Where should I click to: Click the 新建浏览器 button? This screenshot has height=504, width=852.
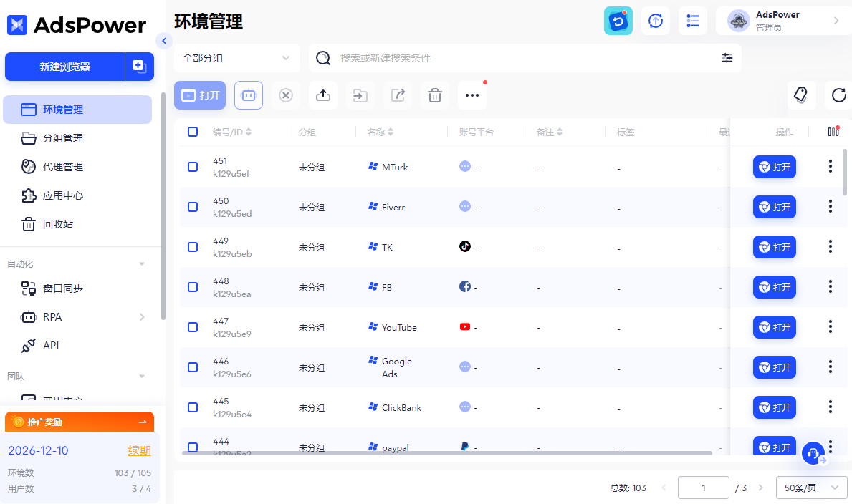click(65, 66)
